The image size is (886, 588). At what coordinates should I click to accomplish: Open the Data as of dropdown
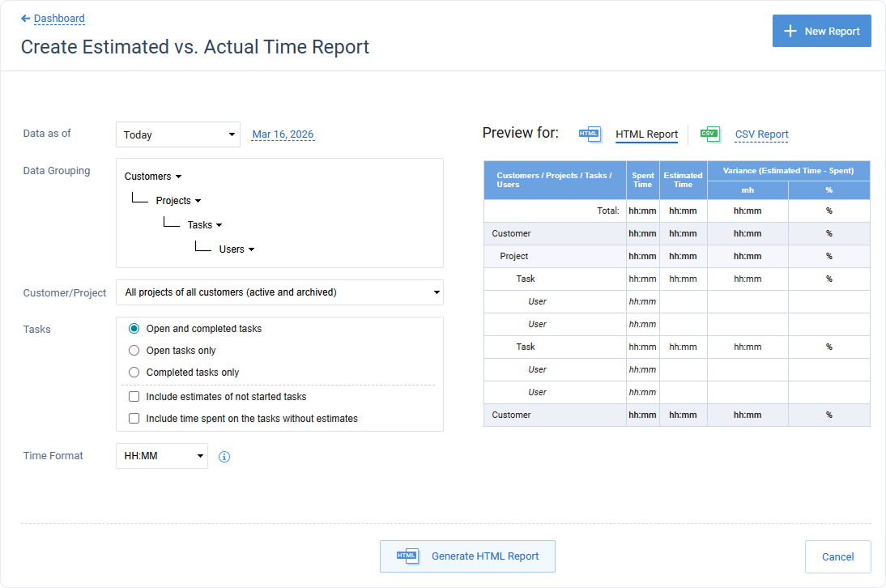[x=177, y=134]
